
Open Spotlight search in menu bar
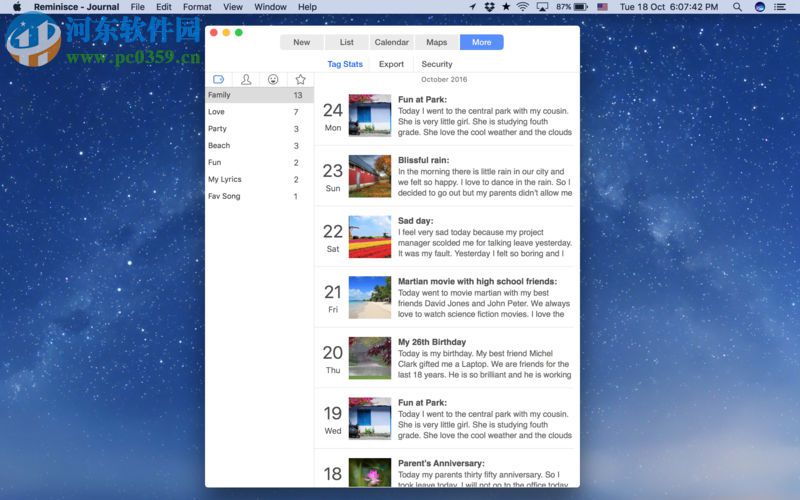pos(737,7)
